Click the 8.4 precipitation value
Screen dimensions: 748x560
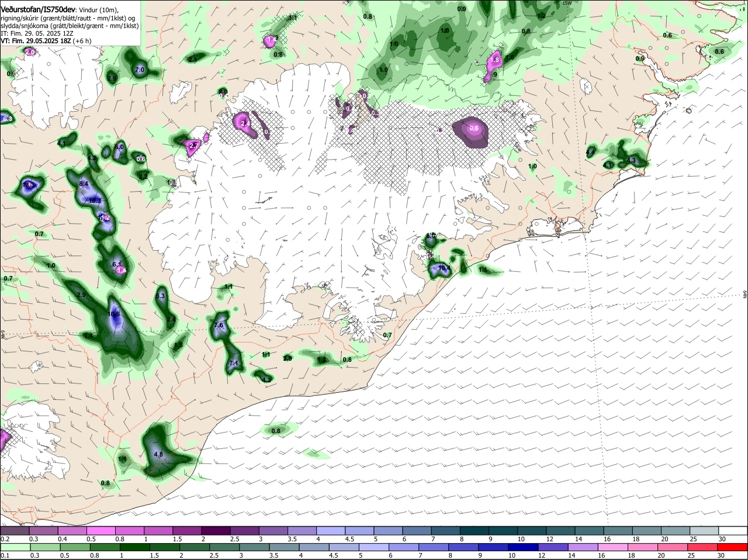click(x=84, y=184)
